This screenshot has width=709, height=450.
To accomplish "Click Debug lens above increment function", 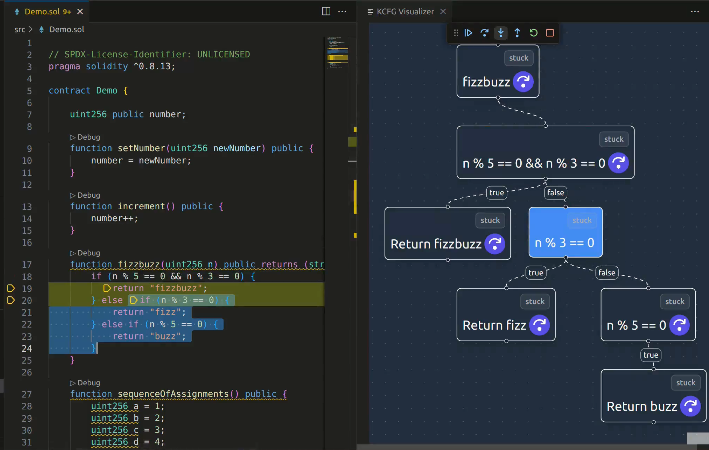I will 85,195.
